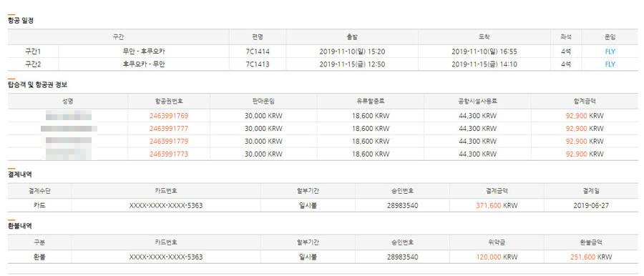
Task: Open ticket number 2463991777
Action: click(x=169, y=129)
